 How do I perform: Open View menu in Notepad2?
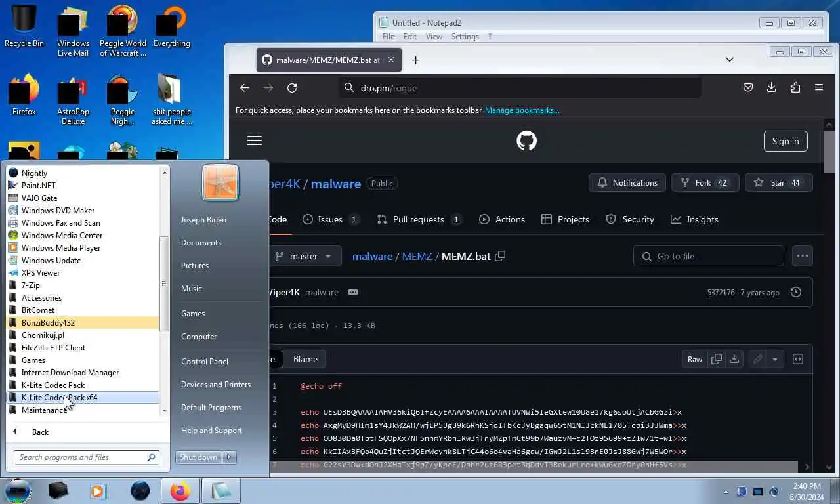tap(434, 37)
